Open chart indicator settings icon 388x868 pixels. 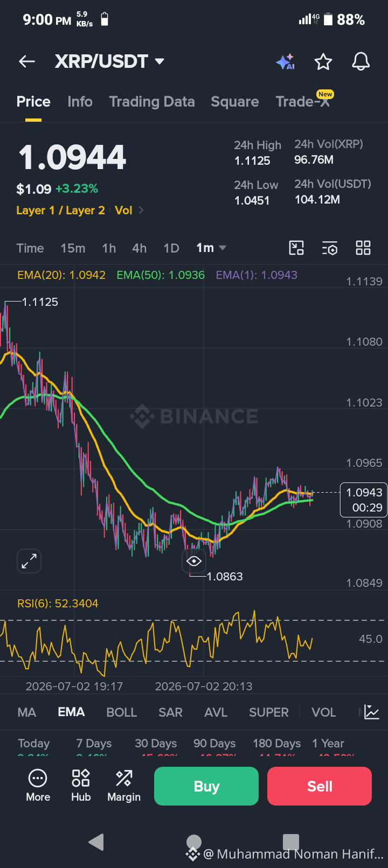(x=330, y=248)
